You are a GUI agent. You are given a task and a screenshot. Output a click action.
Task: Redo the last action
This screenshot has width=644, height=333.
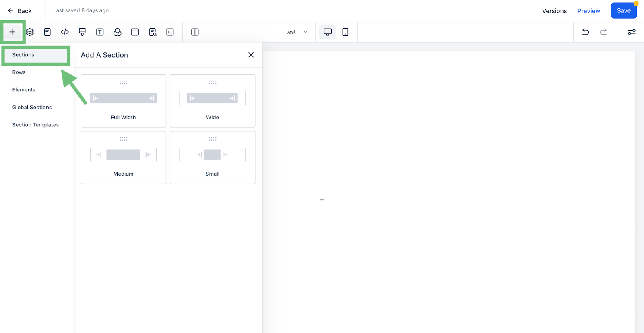point(603,32)
